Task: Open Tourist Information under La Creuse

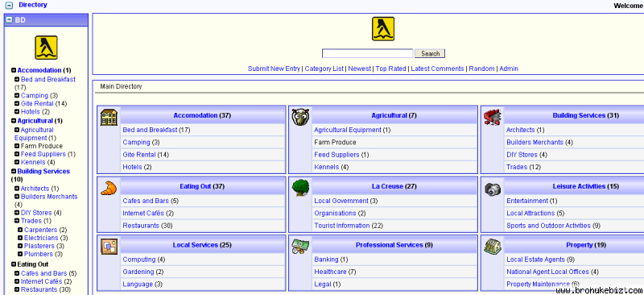Action: pyautogui.click(x=341, y=226)
